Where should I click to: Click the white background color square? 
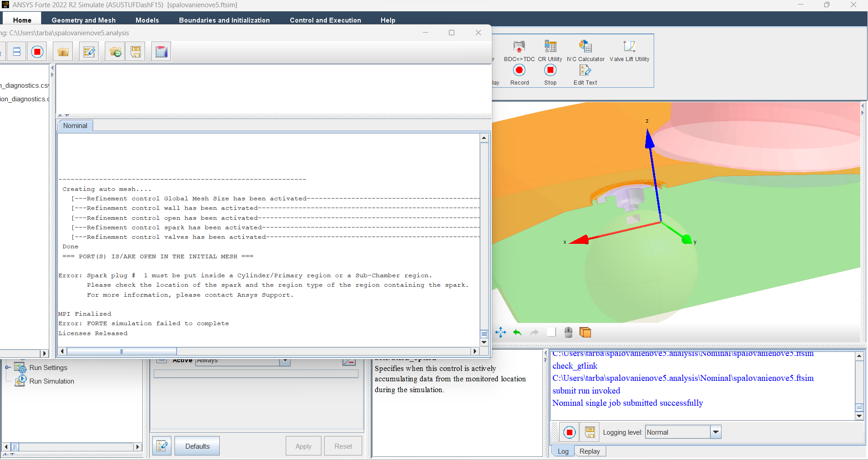click(552, 332)
